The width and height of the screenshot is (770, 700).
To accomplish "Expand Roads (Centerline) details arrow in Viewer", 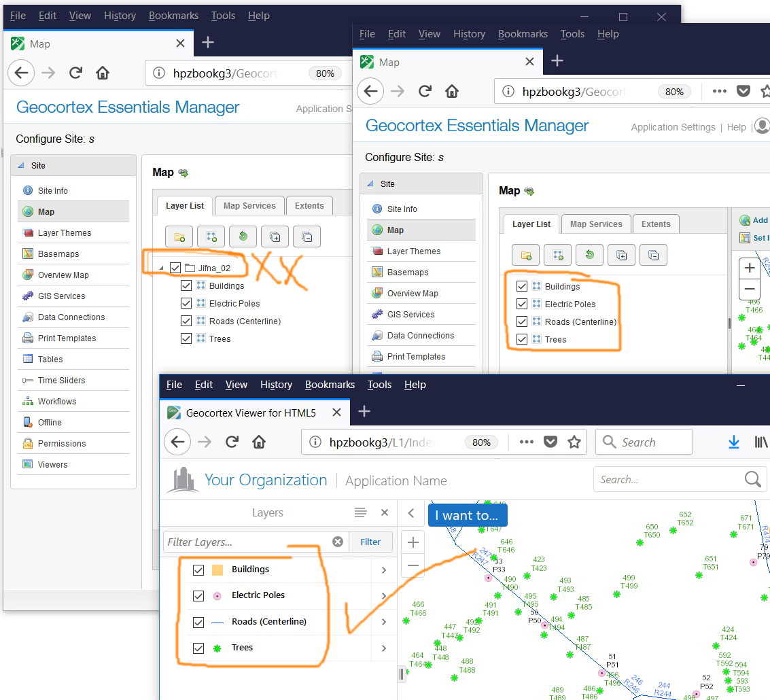I will [x=384, y=622].
